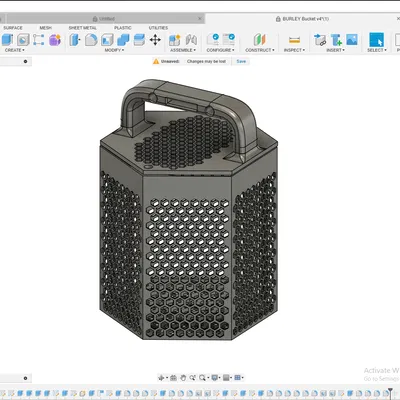Image resolution: width=400 pixels, height=400 pixels.
Task: Open the Viewports layout dropdown
Action: click(239, 378)
